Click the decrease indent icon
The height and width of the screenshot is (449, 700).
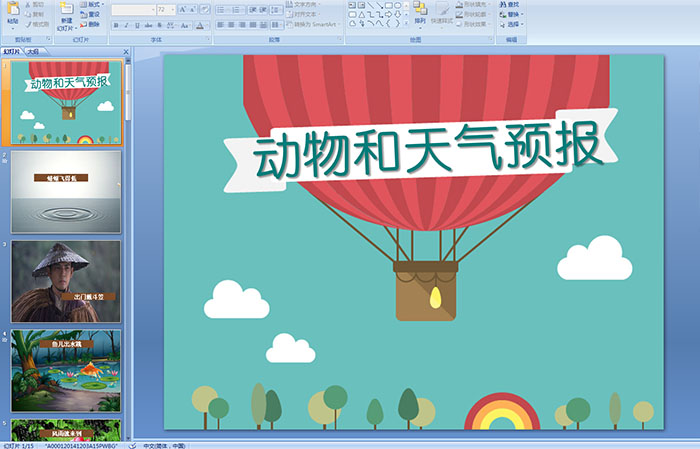coord(253,10)
